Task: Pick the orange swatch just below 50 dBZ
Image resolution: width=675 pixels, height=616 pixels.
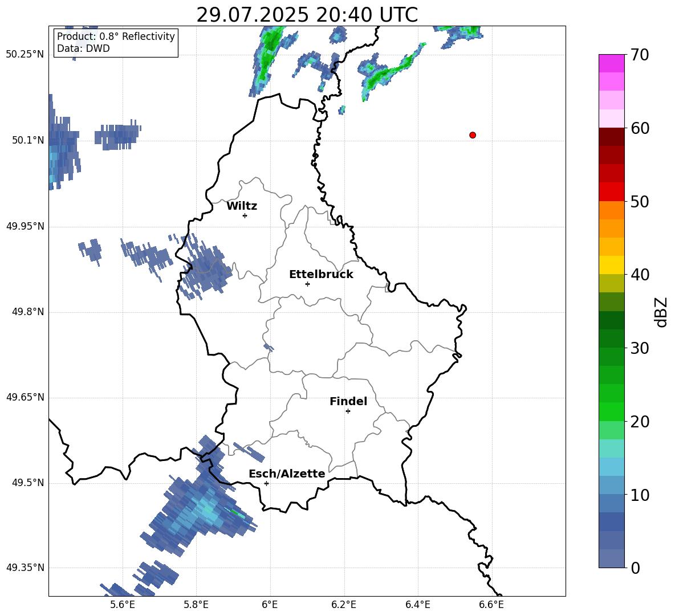Action: (612, 210)
